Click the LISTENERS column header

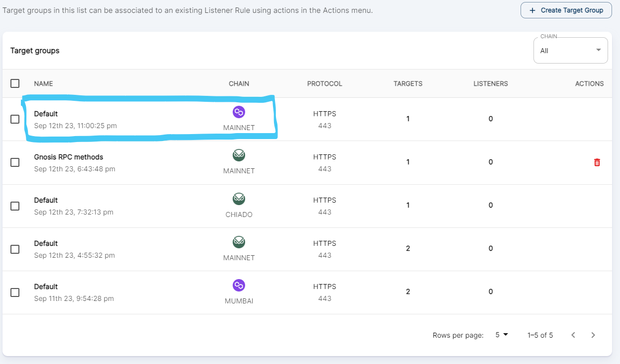tap(491, 83)
